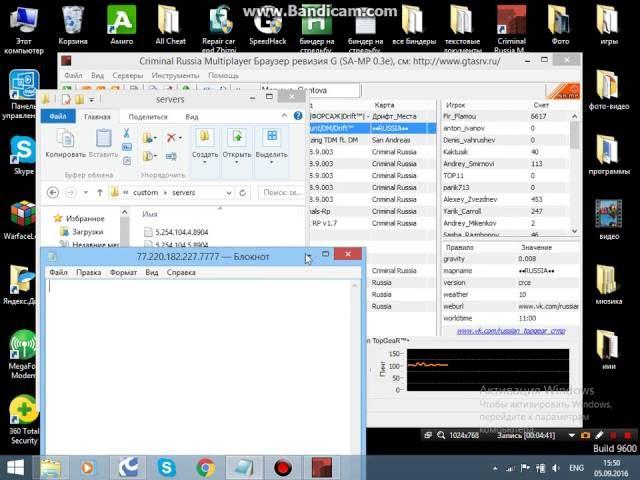The height and width of the screenshot is (480, 640).
Task: Click the Explorer search field Поиск
Action: tap(282, 192)
